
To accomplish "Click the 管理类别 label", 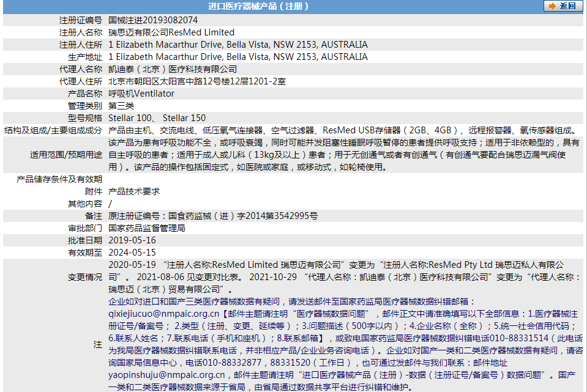I will (85, 106).
